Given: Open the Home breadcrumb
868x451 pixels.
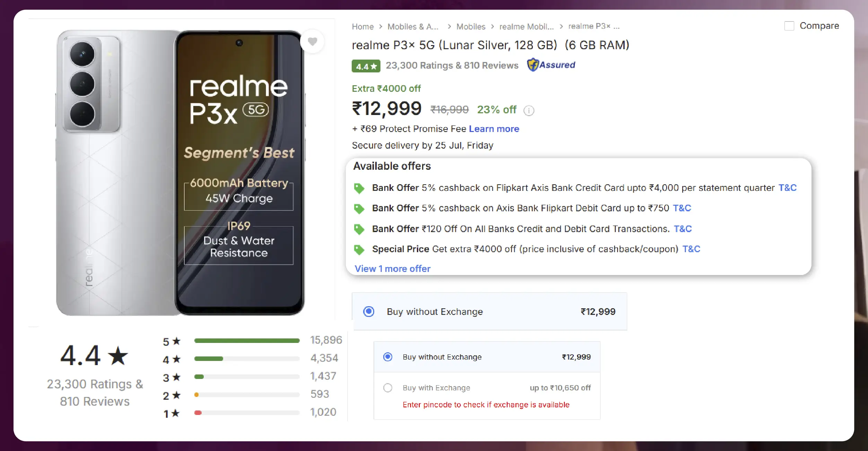Looking at the screenshot, I should click(362, 27).
